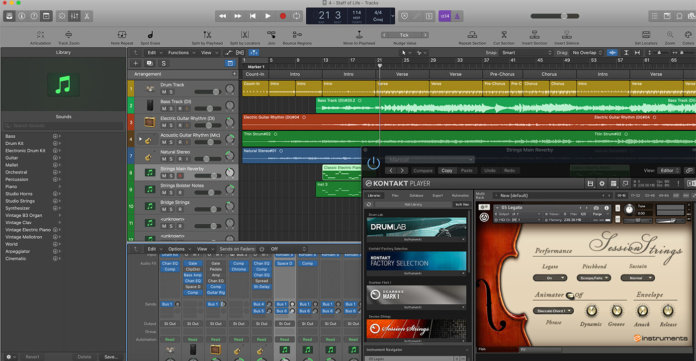Select the Session Strings library thumbnail

point(416,329)
